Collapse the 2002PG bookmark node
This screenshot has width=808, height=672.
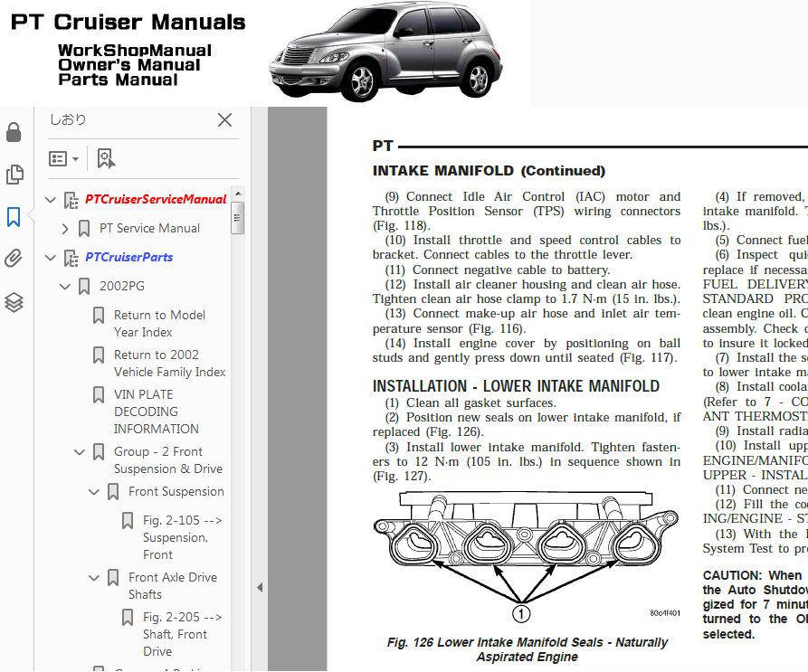[65, 287]
